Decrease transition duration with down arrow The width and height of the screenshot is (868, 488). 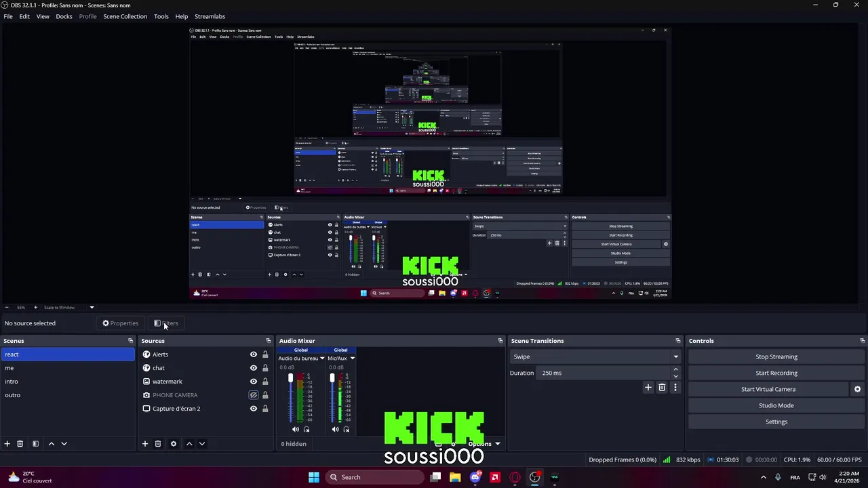point(675,376)
